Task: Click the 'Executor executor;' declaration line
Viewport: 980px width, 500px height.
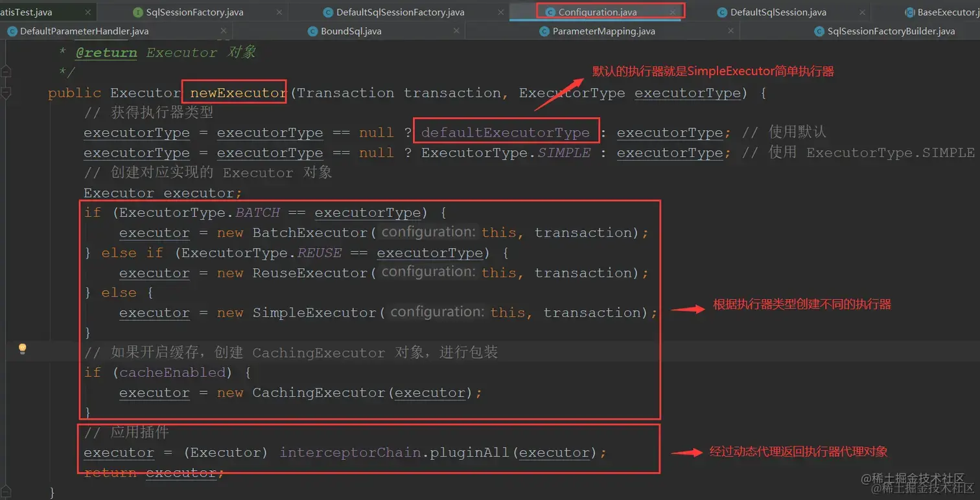Action: [163, 193]
